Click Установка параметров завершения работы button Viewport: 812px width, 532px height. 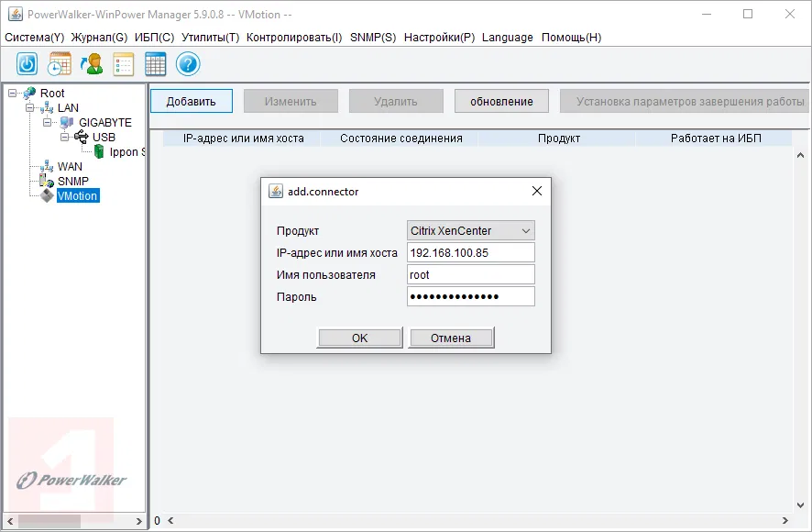[685, 101]
